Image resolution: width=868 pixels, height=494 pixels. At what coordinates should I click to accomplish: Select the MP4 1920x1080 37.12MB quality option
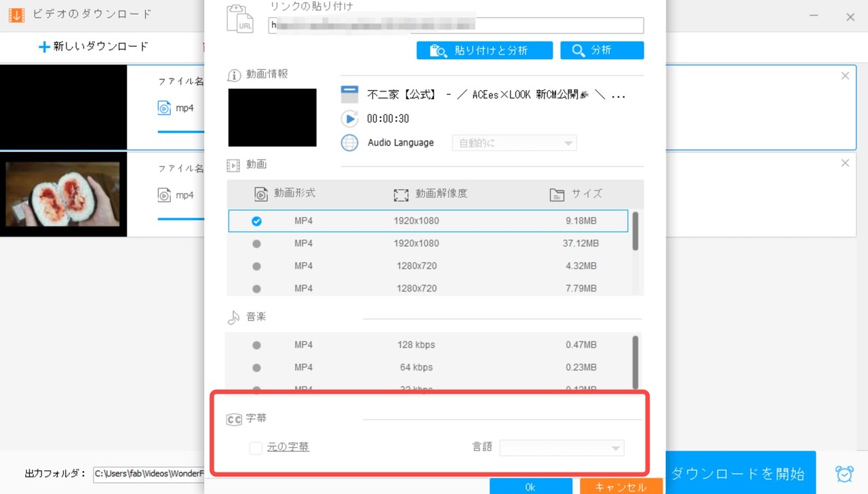pos(256,243)
